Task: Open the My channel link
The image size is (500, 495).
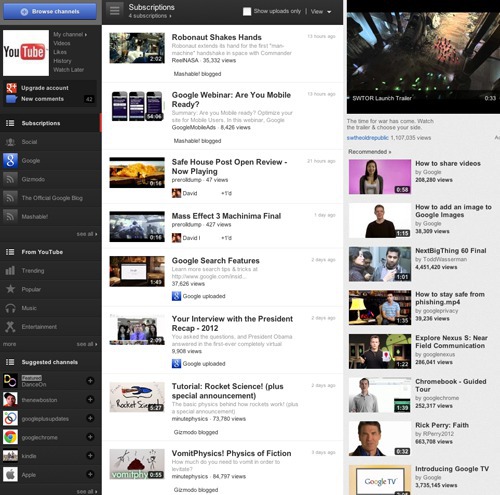Action: (x=70, y=34)
